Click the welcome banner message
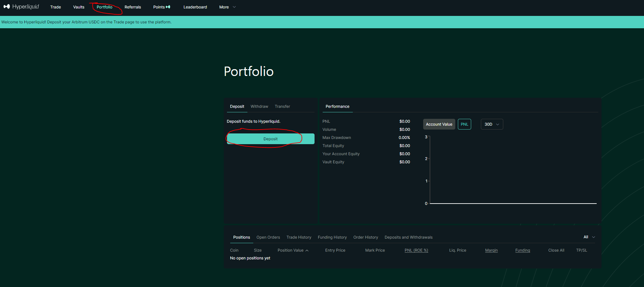 (x=86, y=22)
